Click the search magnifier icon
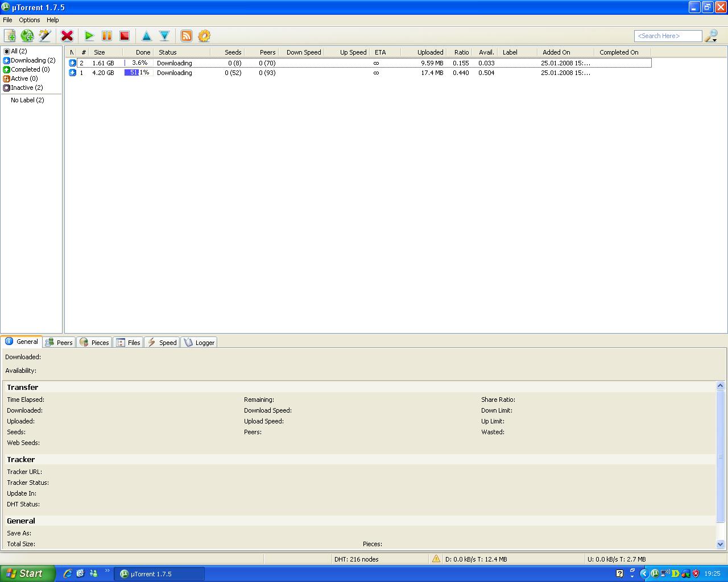The height and width of the screenshot is (582, 728). 712,36
